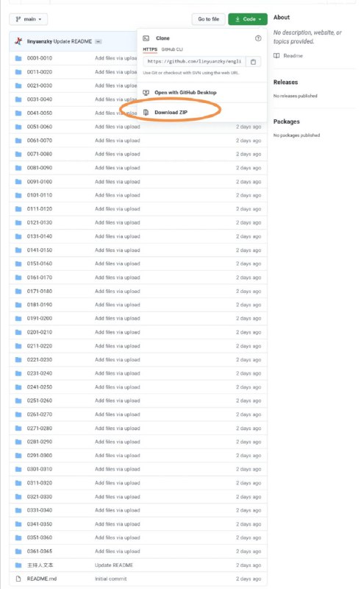
Task: Click folder icon of 0071-0080
Action: [18, 154]
